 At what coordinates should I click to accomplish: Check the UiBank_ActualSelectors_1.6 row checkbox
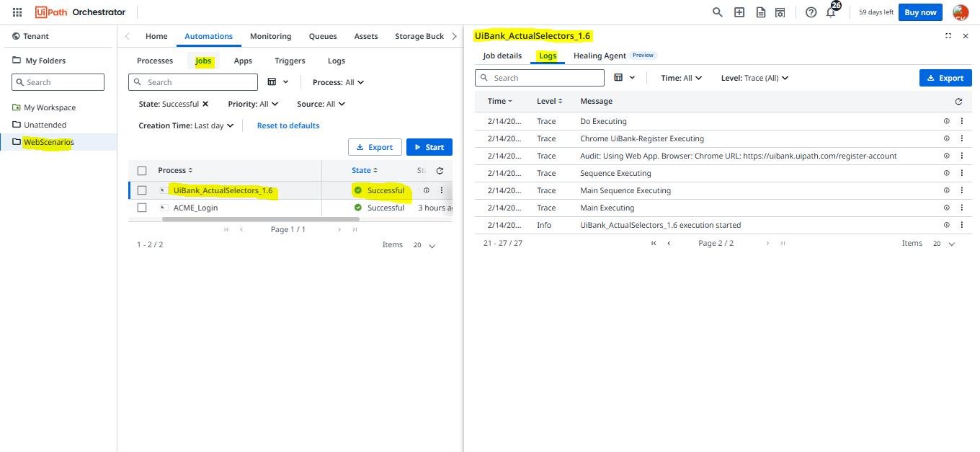[142, 190]
